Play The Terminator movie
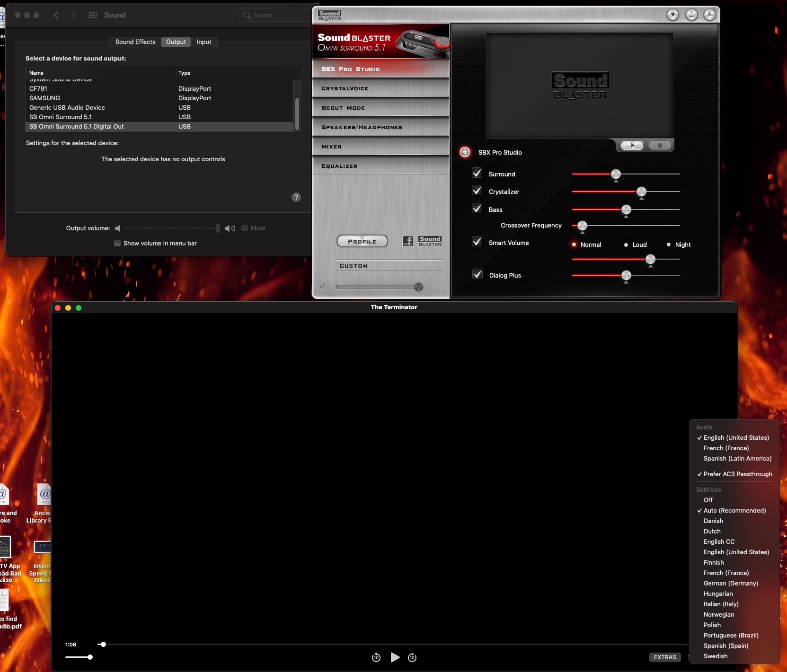Screen dimensions: 787x672 [x=395, y=657]
